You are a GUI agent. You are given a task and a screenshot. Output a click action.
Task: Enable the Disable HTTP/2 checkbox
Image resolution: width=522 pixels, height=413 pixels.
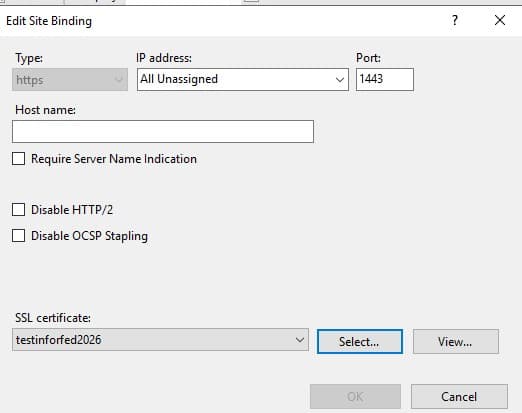click(x=18, y=210)
